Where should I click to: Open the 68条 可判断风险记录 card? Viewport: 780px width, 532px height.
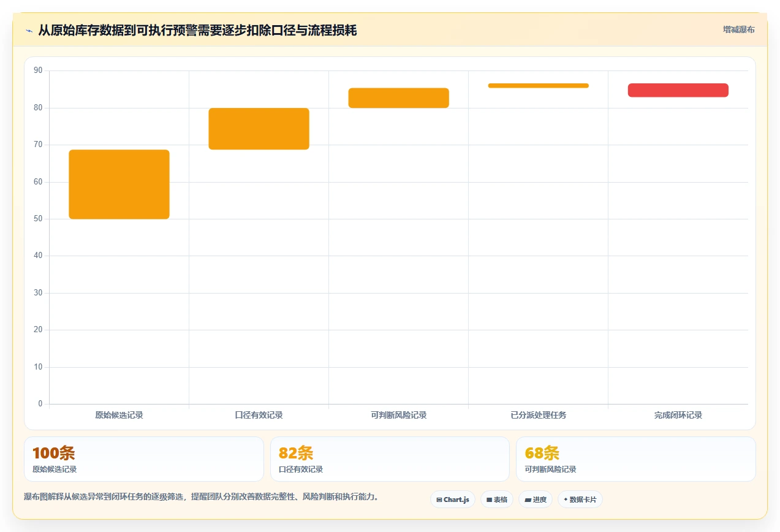click(636, 459)
